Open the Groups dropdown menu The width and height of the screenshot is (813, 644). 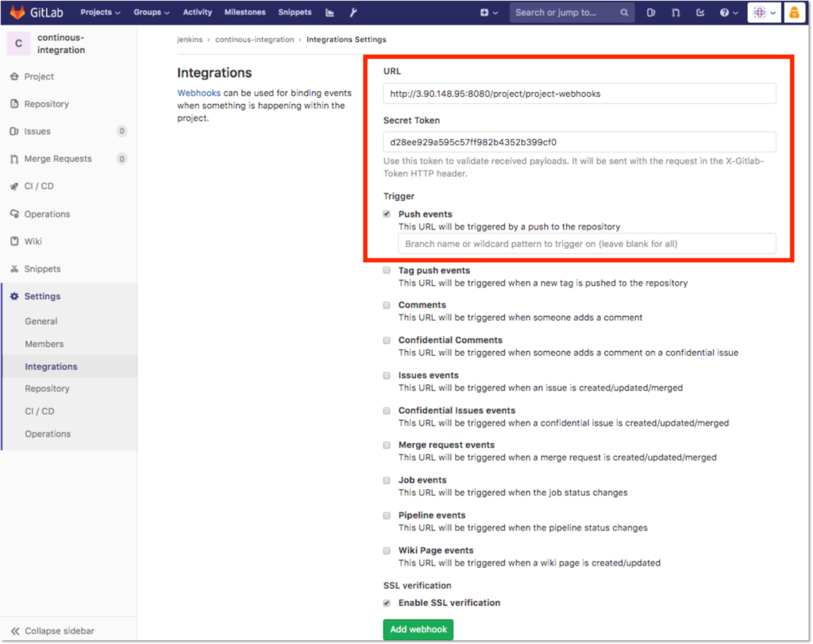pyautogui.click(x=152, y=12)
